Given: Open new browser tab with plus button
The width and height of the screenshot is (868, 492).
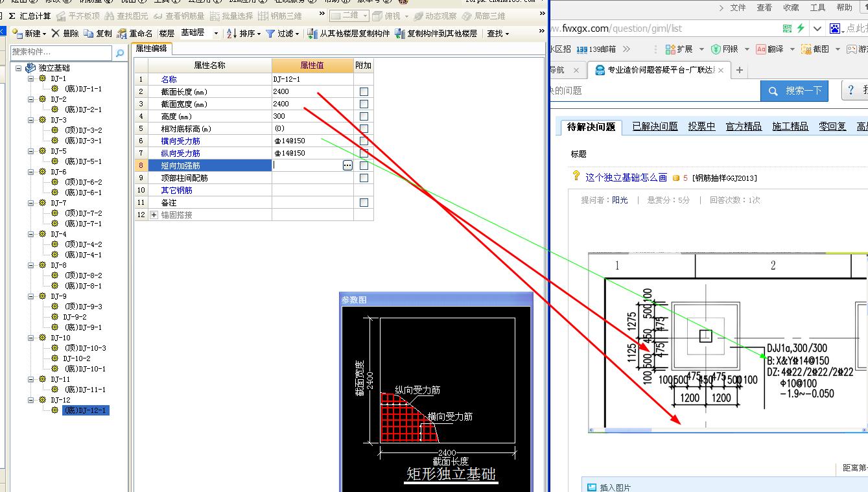Looking at the screenshot, I should (739, 70).
